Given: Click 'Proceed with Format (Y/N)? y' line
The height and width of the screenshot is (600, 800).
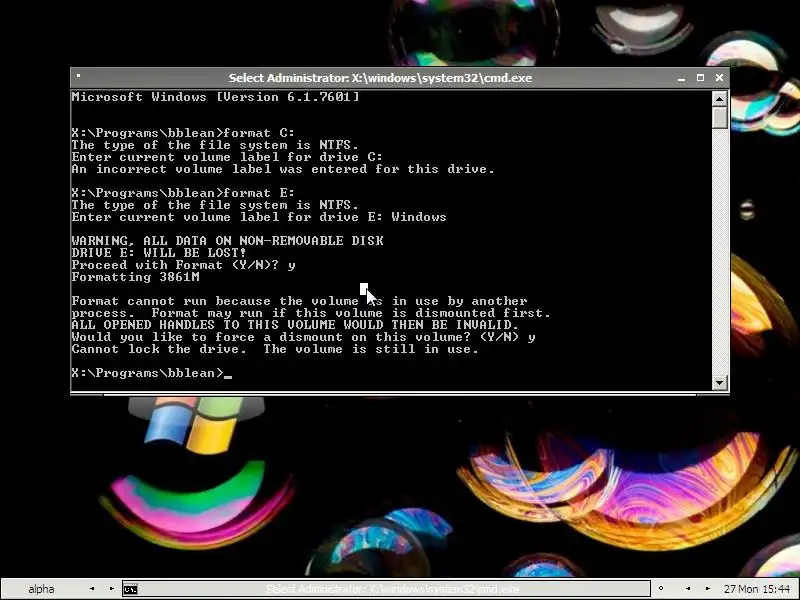Looking at the screenshot, I should [x=183, y=265].
